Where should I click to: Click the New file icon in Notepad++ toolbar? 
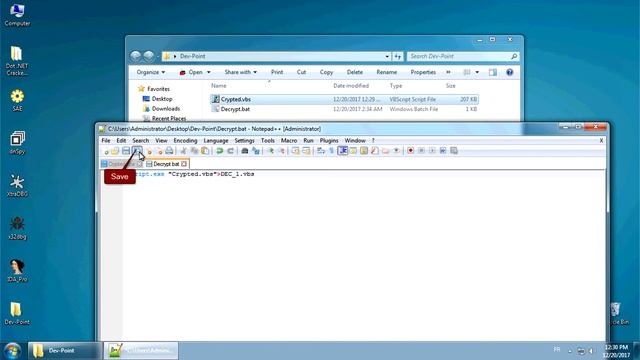[x=107, y=151]
